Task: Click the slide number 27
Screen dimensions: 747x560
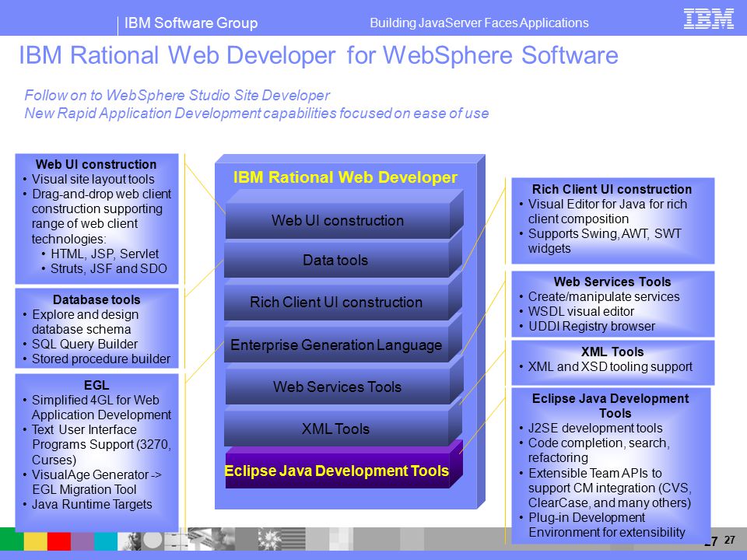Action: click(x=729, y=540)
